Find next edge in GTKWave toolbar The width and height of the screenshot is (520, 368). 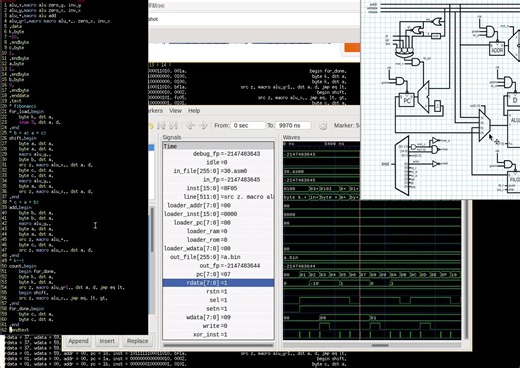click(173, 126)
